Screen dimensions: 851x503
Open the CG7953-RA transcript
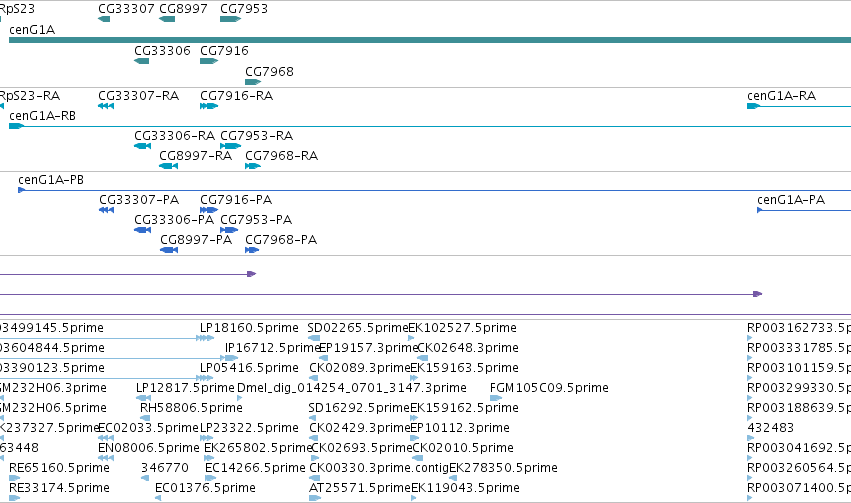[256, 136]
